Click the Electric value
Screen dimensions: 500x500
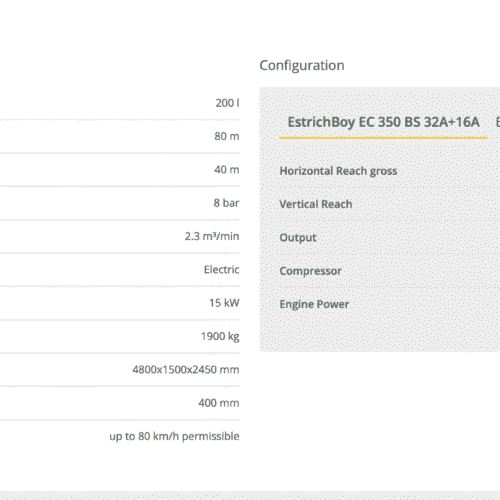pos(222,270)
